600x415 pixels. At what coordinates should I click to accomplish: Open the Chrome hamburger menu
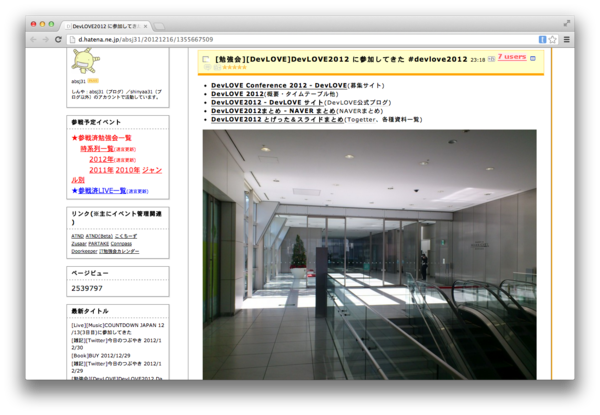(567, 39)
